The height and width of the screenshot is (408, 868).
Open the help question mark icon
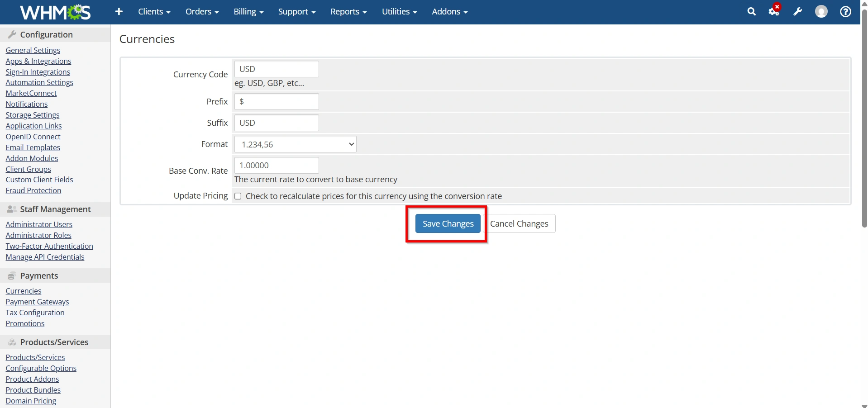click(845, 12)
